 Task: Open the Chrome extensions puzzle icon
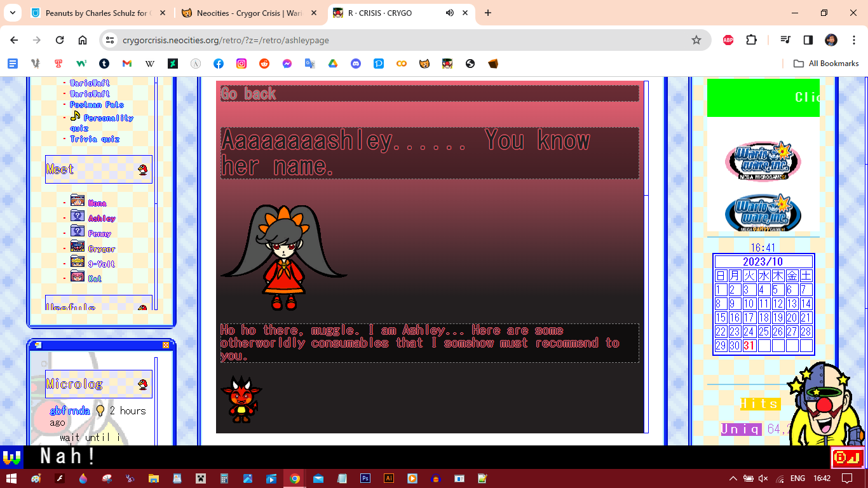click(751, 40)
